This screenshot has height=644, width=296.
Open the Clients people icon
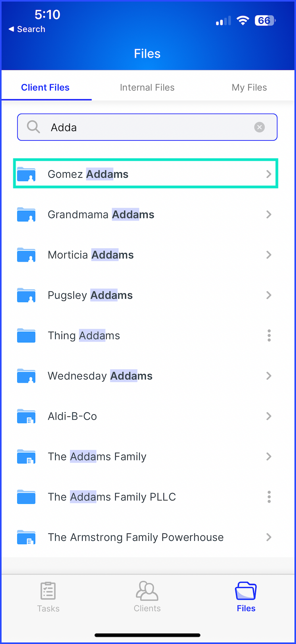click(x=147, y=591)
